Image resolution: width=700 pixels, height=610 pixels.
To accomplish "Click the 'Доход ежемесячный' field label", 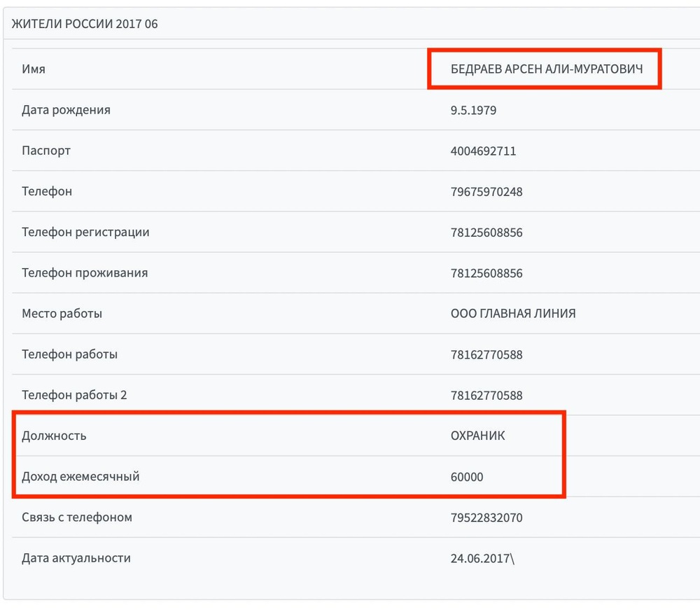I will pyautogui.click(x=80, y=476).
